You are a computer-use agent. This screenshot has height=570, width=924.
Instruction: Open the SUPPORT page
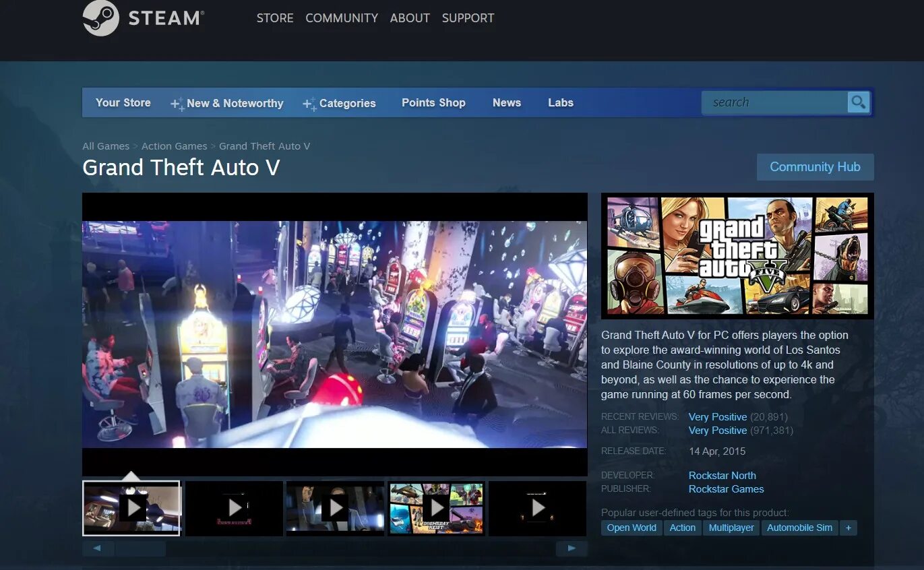click(x=468, y=18)
